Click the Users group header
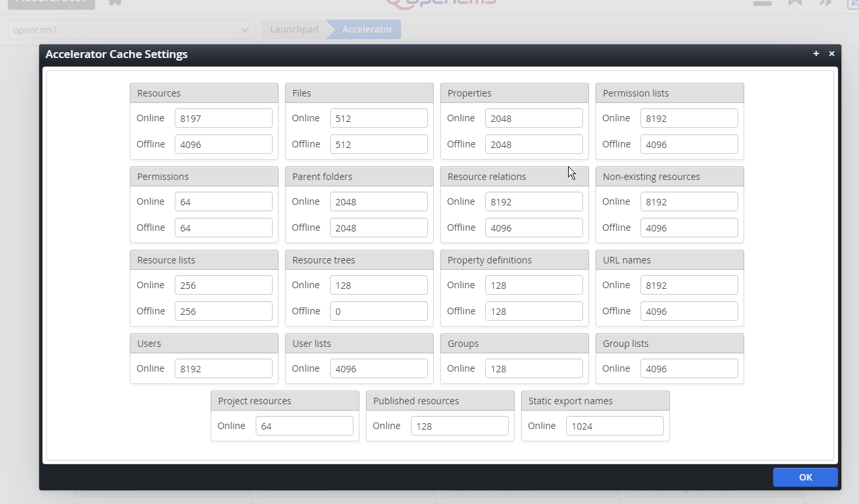859x504 pixels. click(204, 344)
